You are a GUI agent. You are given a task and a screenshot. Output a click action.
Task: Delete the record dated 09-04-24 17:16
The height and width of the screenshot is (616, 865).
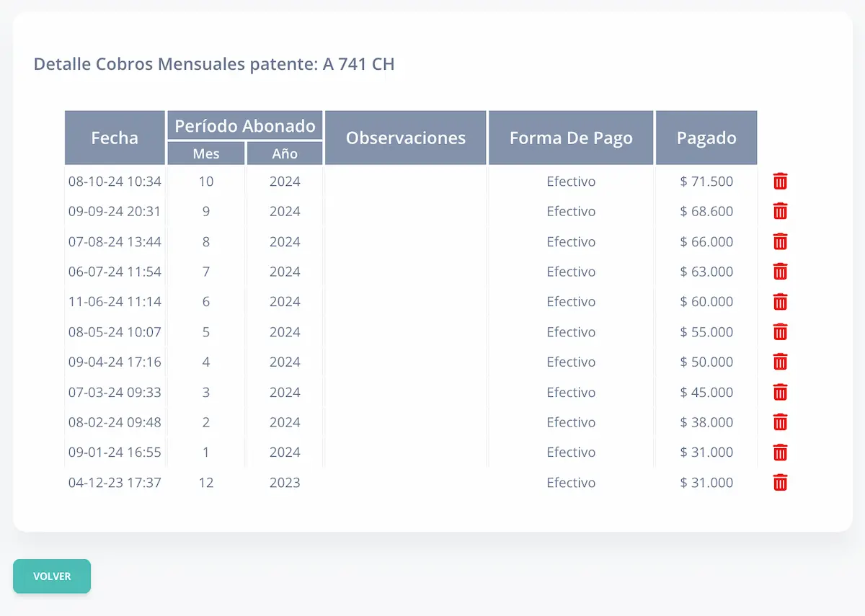(x=779, y=362)
